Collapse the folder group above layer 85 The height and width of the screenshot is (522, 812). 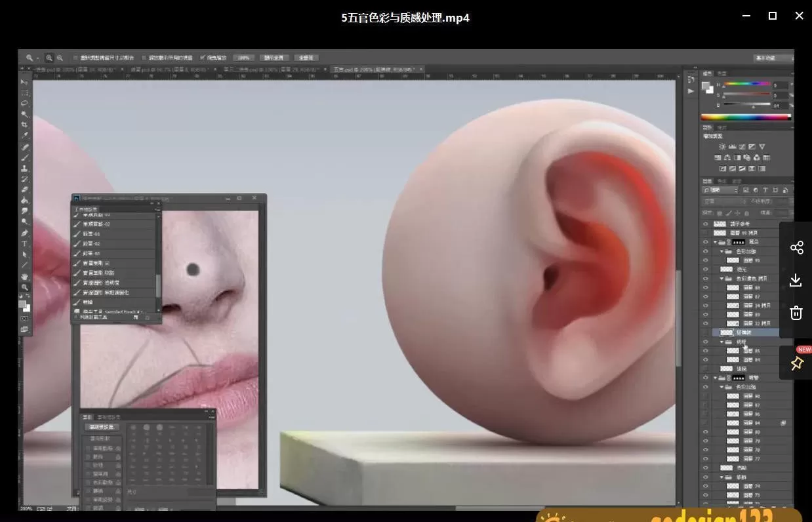[x=722, y=342]
